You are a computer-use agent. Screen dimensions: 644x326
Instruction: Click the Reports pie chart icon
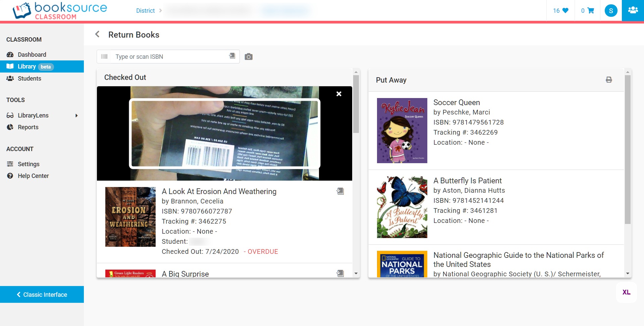pyautogui.click(x=10, y=127)
